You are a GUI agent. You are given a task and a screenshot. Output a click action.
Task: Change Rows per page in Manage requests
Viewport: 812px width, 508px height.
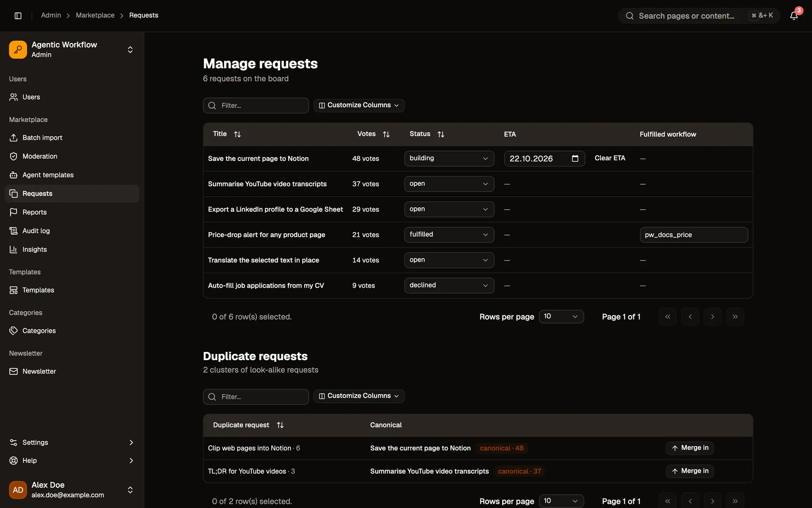coord(561,317)
